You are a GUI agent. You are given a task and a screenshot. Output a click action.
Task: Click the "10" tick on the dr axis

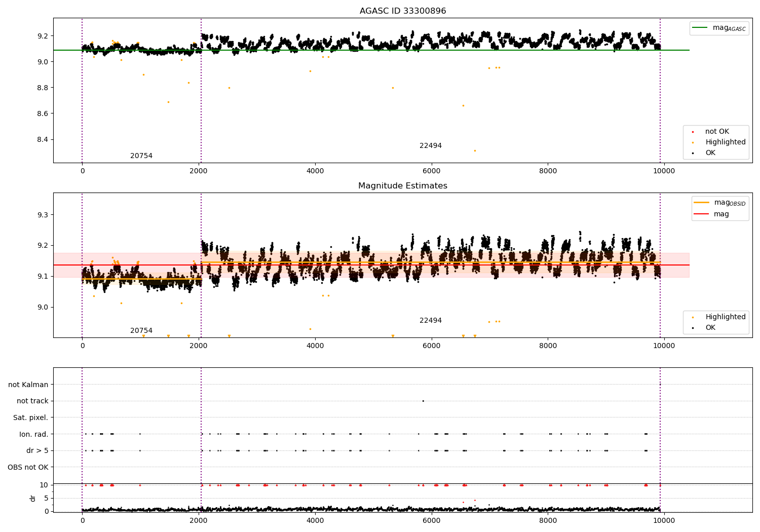45,485
